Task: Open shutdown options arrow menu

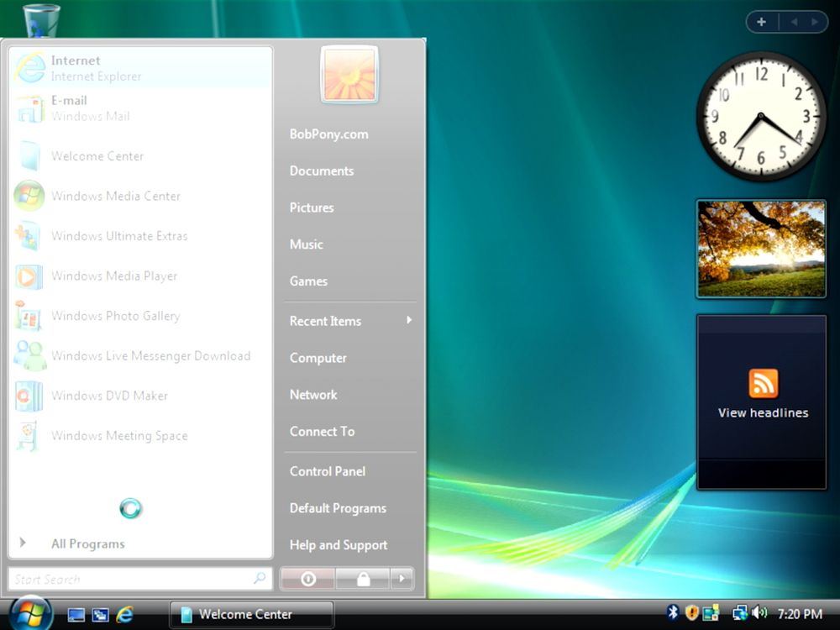Action: [402, 579]
